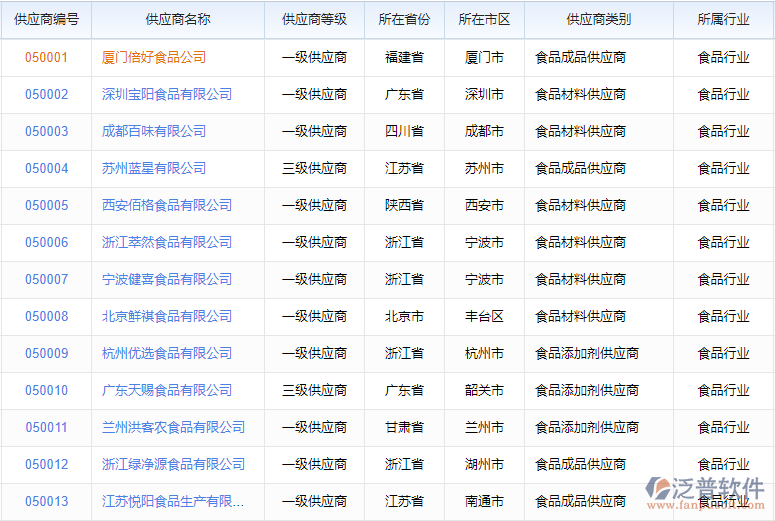Open supplier link 厦门倍好食品公司
The image size is (775, 521).
coord(154,57)
